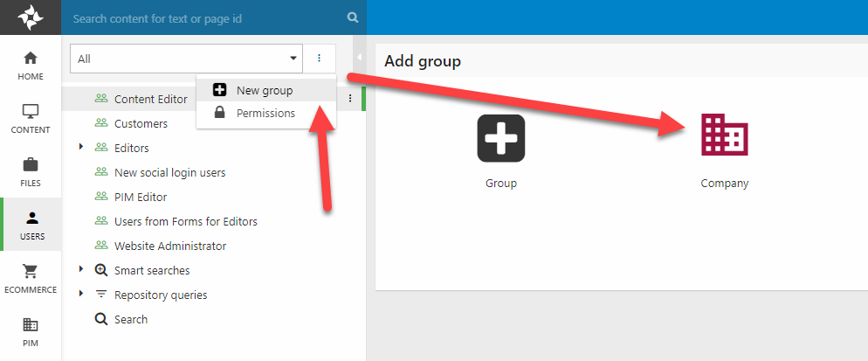The width and height of the screenshot is (868, 361).
Task: Open three-dot menu beside All dropdown
Action: coord(320,59)
